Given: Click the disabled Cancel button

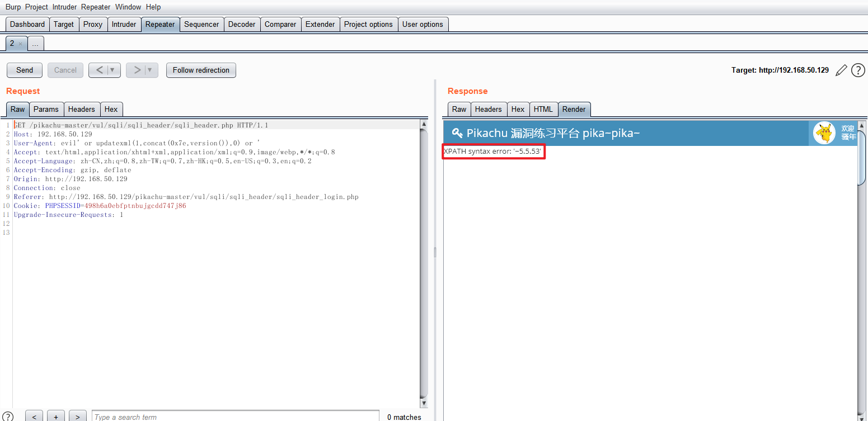Looking at the screenshot, I should tap(65, 70).
